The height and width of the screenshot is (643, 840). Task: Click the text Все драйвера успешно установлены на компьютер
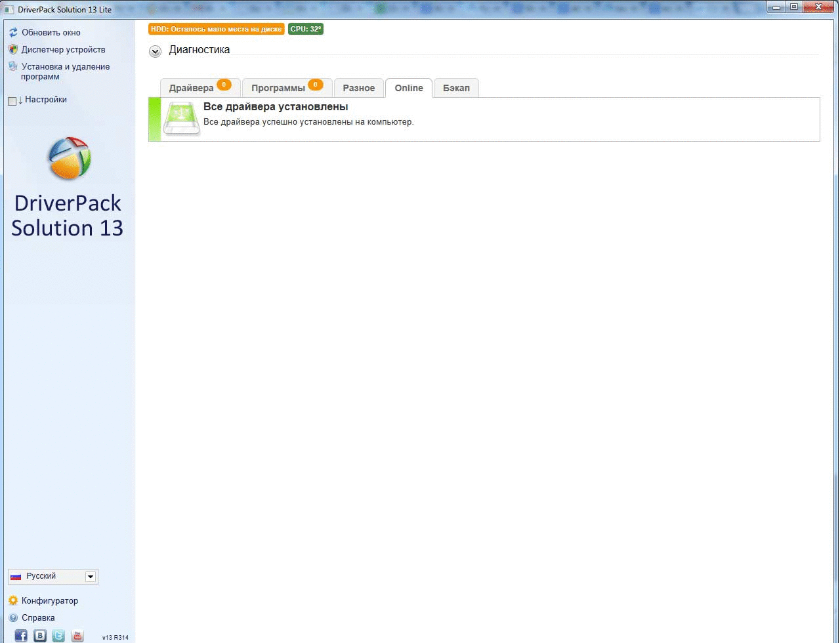coord(308,122)
